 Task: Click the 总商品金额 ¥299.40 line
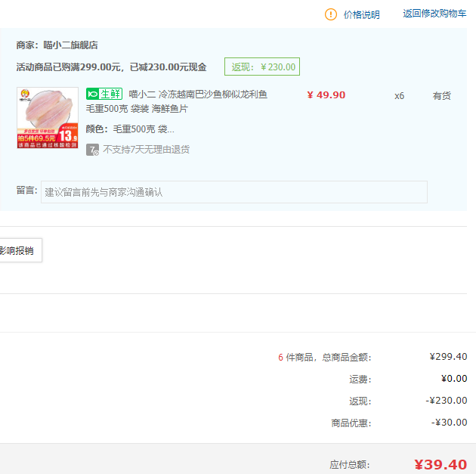pyautogui.click(x=447, y=357)
